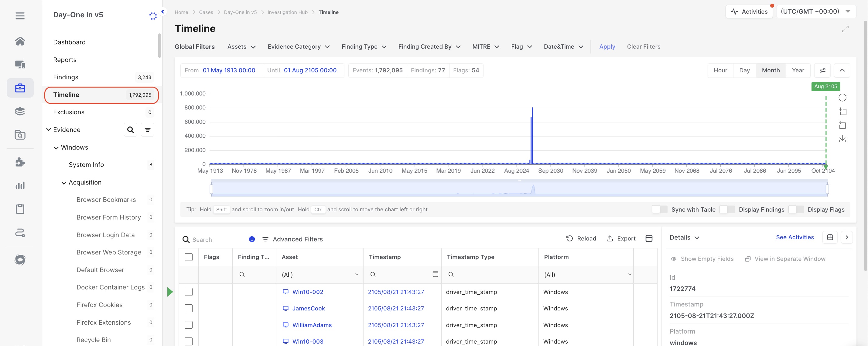
Task: Click the Home icon in sidebar
Action: coord(20,41)
